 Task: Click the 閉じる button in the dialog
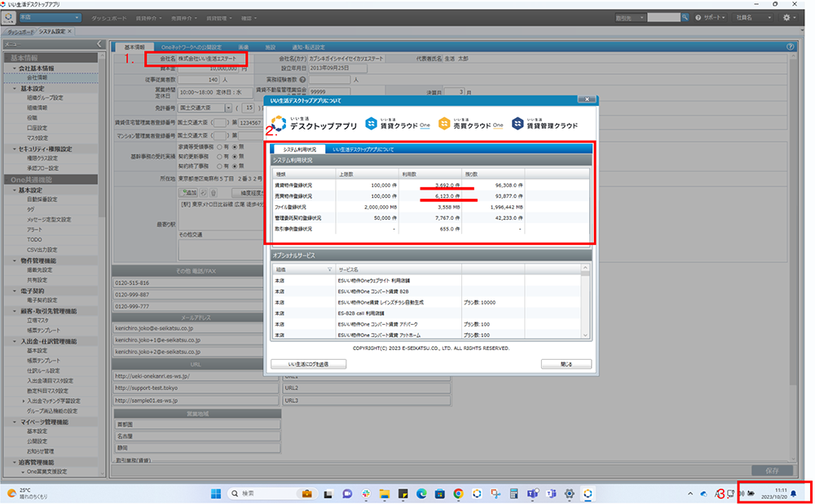(566, 365)
